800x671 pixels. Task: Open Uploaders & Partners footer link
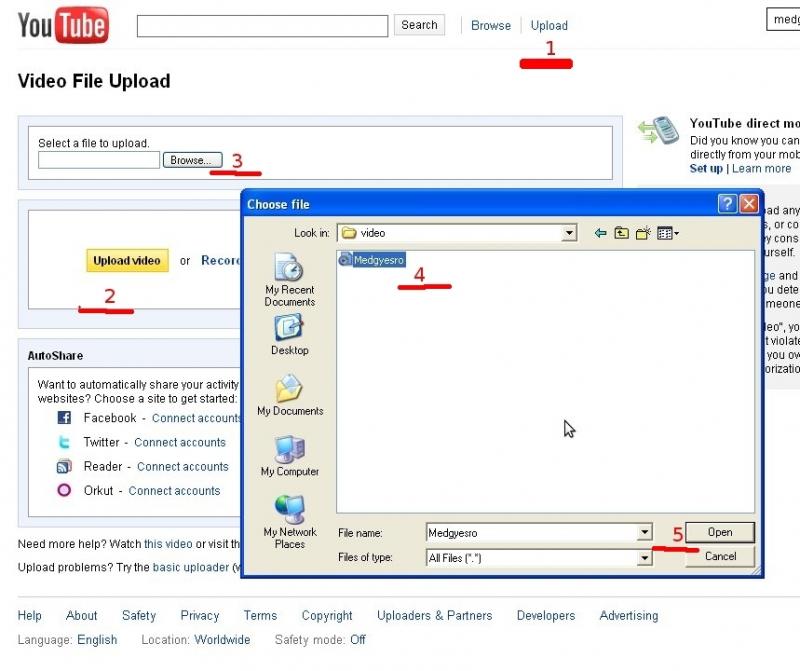(435, 615)
